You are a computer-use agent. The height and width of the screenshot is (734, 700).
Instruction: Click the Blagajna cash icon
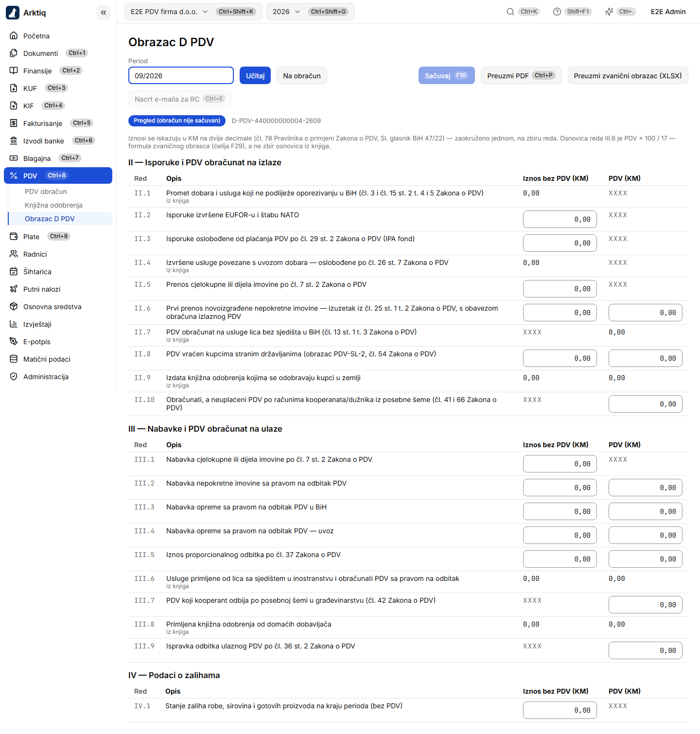tap(14, 158)
